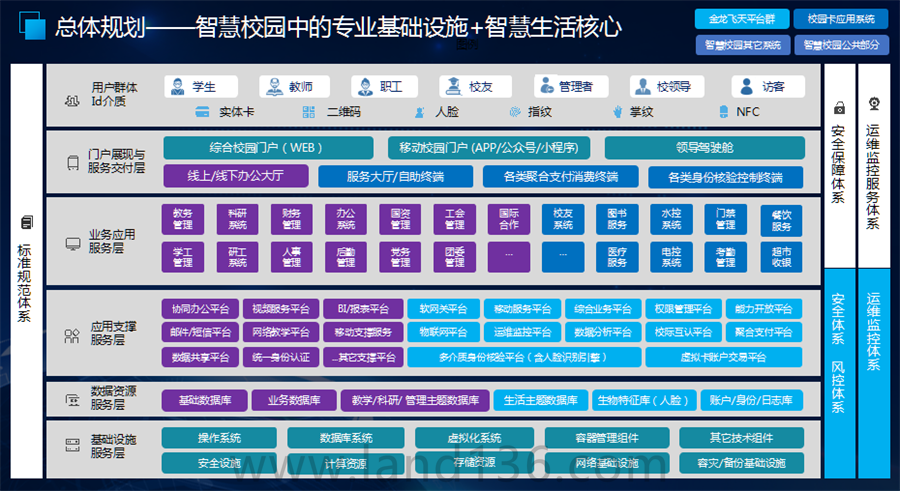
Task: Open the 教务管理 application tile
Action: 183,219
